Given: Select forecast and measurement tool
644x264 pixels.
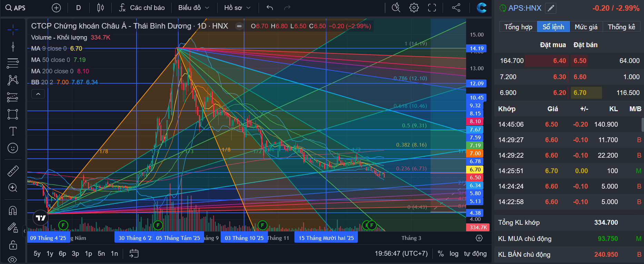Looking at the screenshot, I should click(13, 97).
